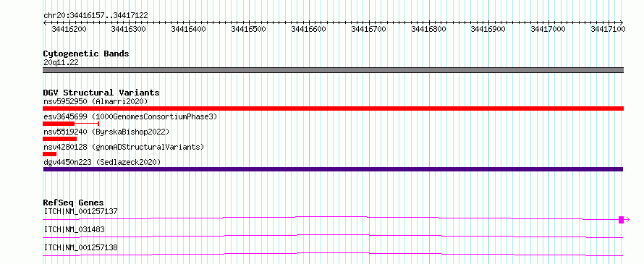Click the purple dgv4450n223 variant bar
This screenshot has width=644, height=264.
[333, 169]
